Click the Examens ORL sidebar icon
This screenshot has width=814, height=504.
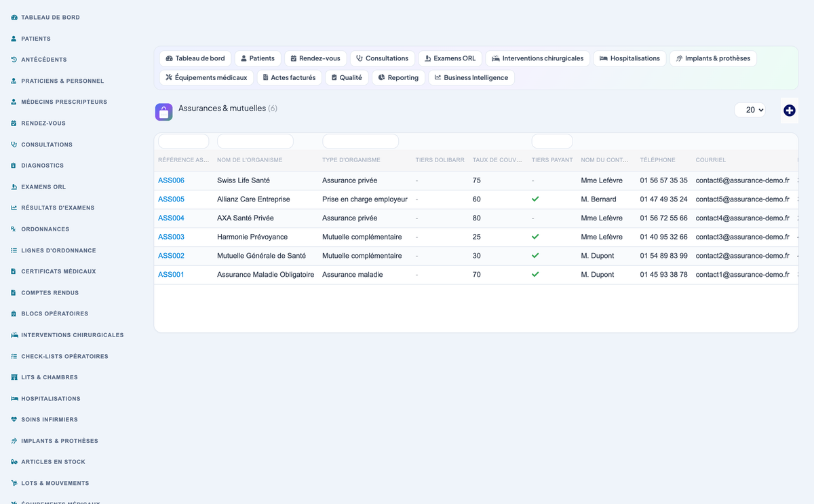tap(14, 187)
